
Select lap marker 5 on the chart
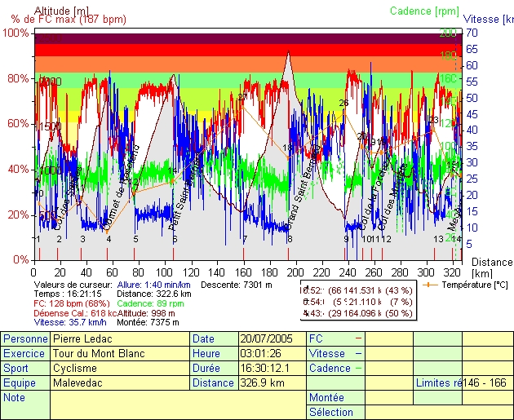(x=135, y=239)
